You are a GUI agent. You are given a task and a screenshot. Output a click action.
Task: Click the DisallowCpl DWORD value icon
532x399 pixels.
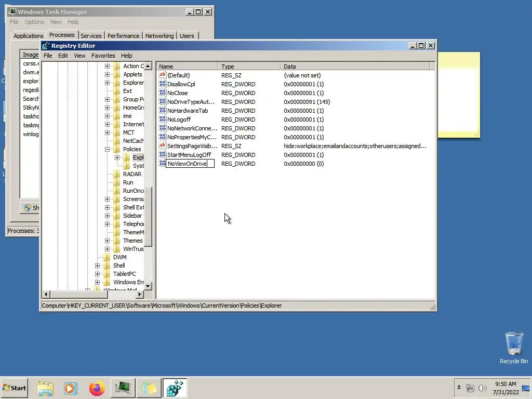click(x=163, y=84)
